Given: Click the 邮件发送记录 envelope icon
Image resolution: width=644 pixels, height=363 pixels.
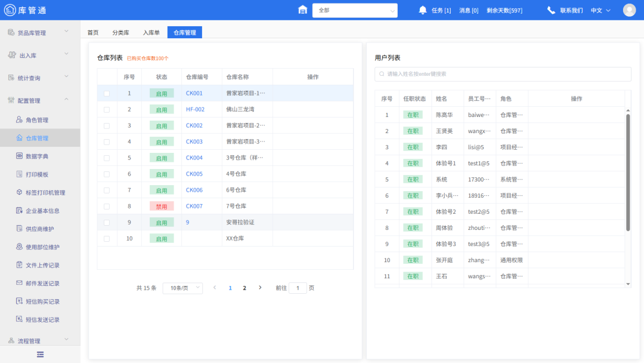Looking at the screenshot, I should coord(19,283).
